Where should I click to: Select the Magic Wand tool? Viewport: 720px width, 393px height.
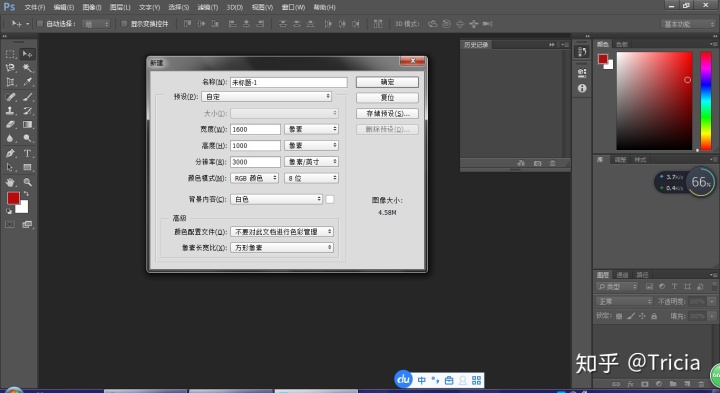point(28,68)
